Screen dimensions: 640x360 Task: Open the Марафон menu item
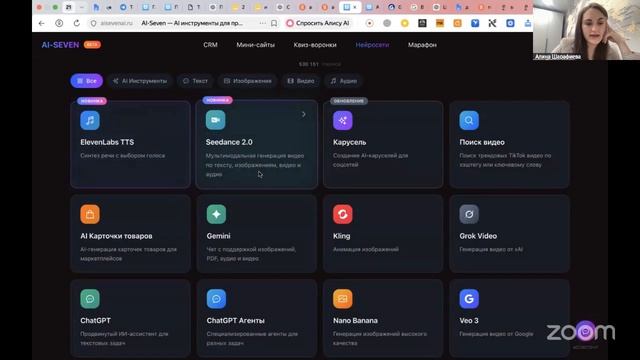point(422,45)
